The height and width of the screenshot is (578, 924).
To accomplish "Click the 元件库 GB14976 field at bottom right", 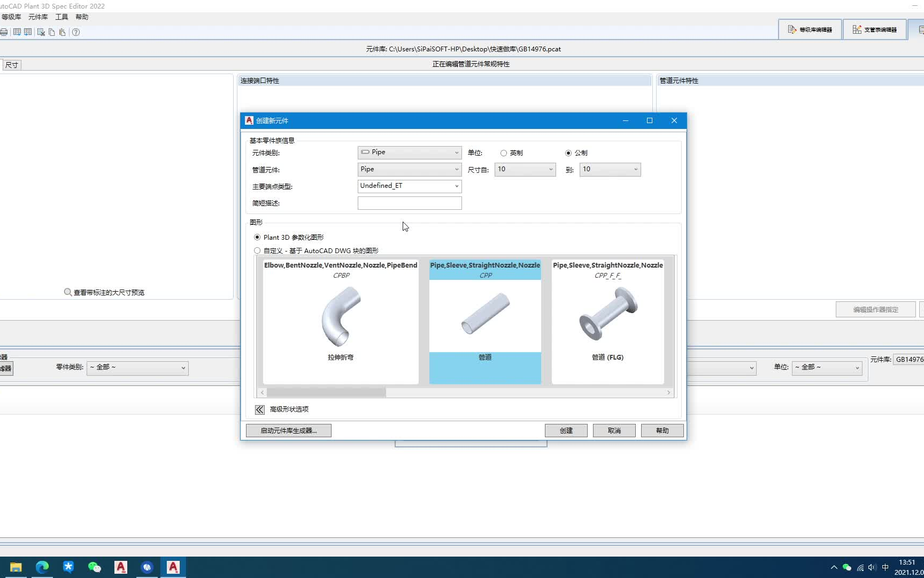I will 908,360.
